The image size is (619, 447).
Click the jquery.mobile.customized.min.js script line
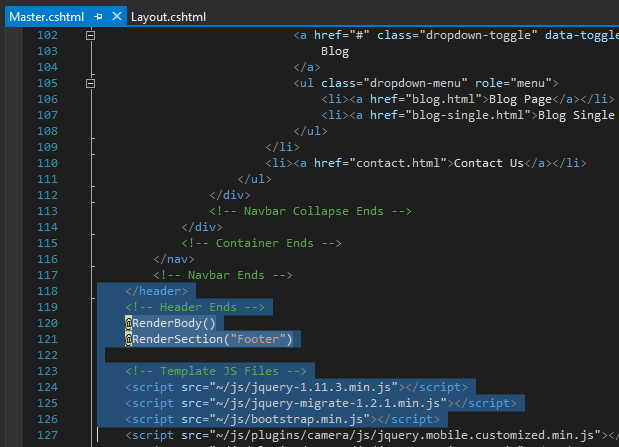tap(372, 435)
